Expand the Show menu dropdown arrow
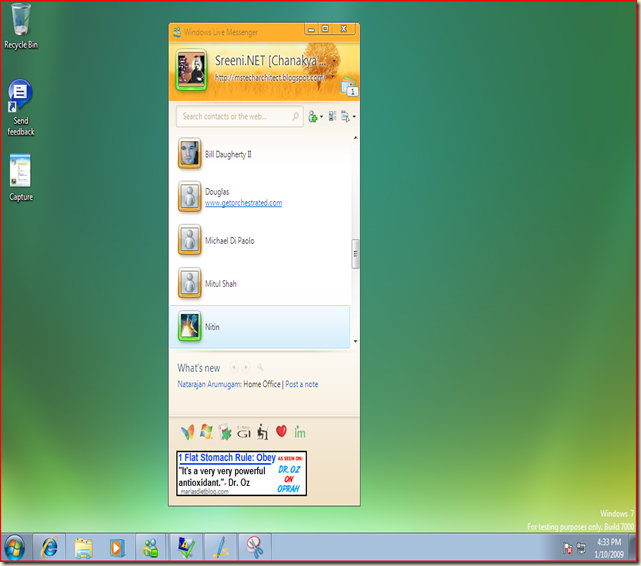 click(x=354, y=117)
